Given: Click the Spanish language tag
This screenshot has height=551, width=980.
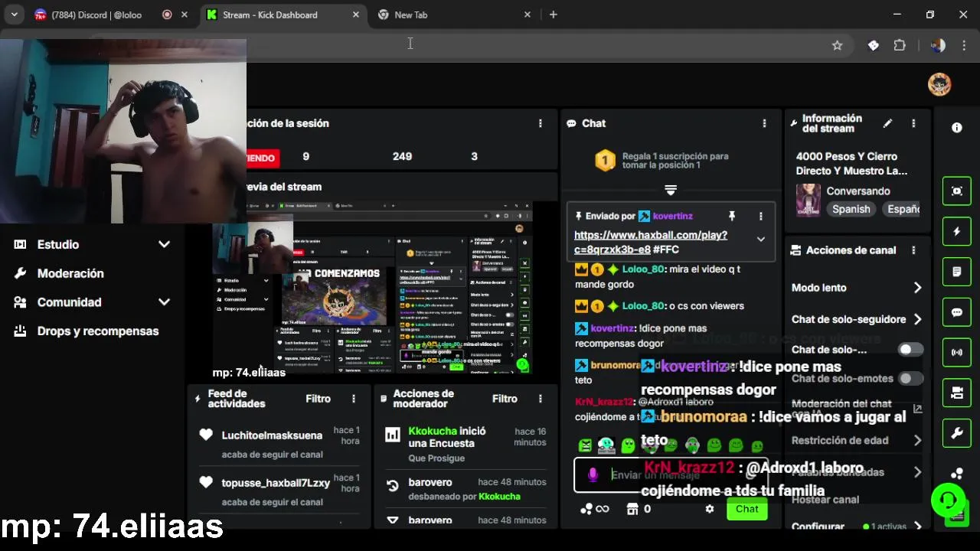Looking at the screenshot, I should point(851,209).
